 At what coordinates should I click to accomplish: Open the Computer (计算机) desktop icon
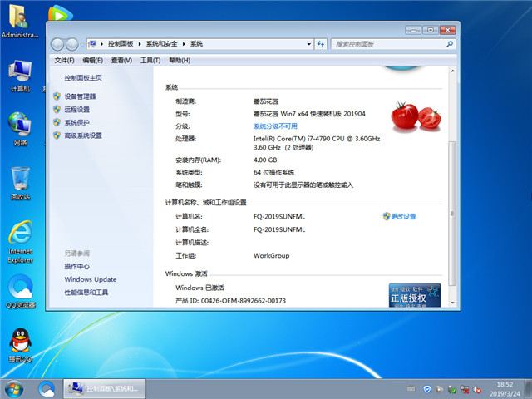pyautogui.click(x=20, y=76)
